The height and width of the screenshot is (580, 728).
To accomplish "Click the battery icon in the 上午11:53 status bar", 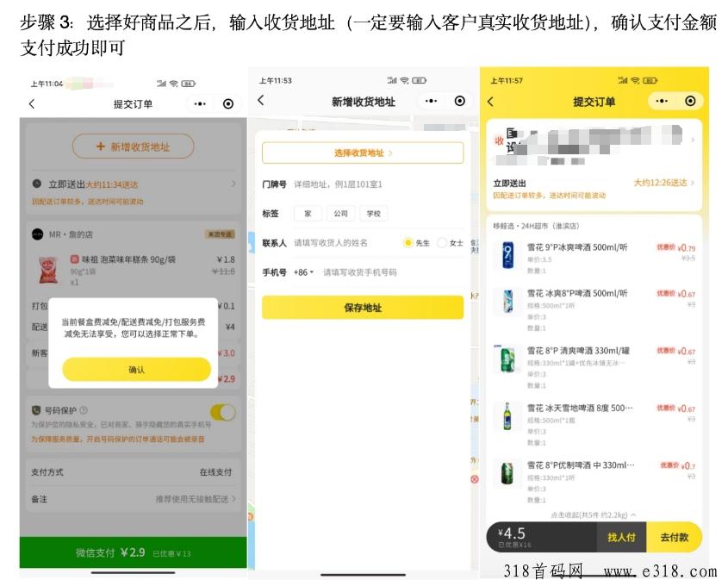I will 419,80.
